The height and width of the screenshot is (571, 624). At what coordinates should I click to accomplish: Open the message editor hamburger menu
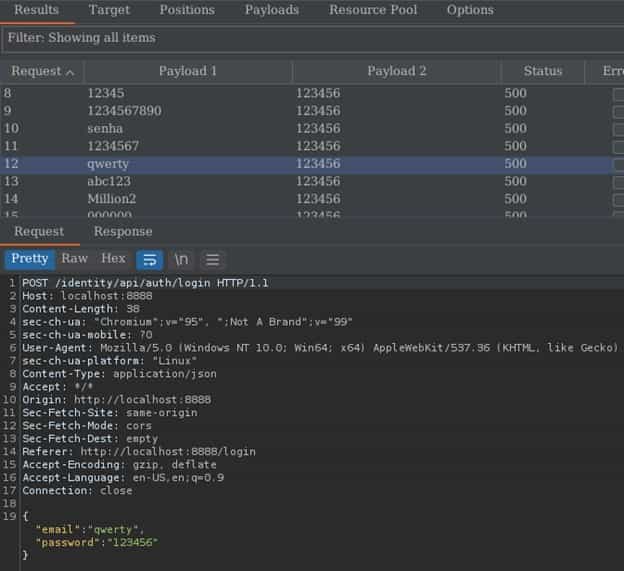(x=213, y=260)
